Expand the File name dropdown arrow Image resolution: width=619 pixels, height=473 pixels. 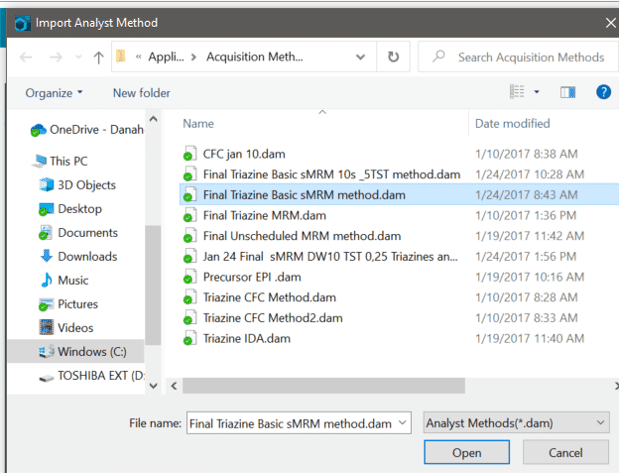[x=402, y=423]
